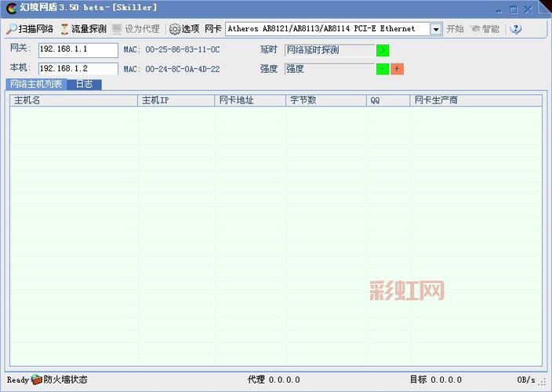This screenshot has width=552, height=392.
Task: Click the 代理 0.0.0.0 status entry
Action: (274, 379)
